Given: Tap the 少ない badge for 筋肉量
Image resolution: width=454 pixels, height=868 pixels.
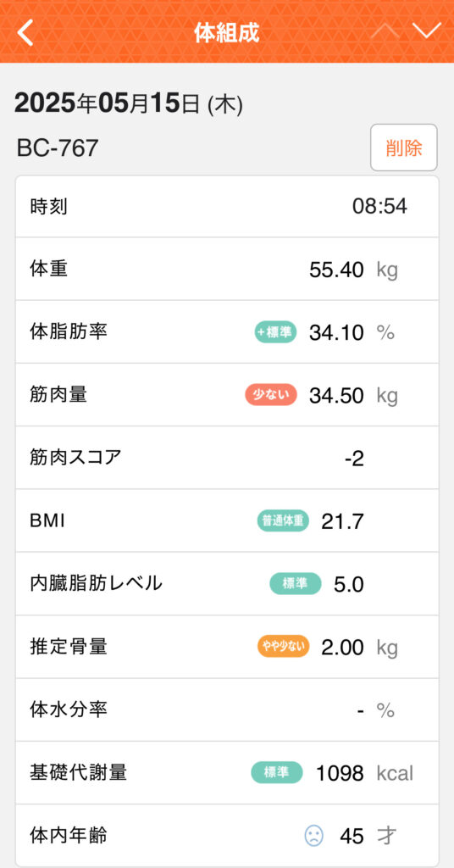Looking at the screenshot, I should [271, 395].
